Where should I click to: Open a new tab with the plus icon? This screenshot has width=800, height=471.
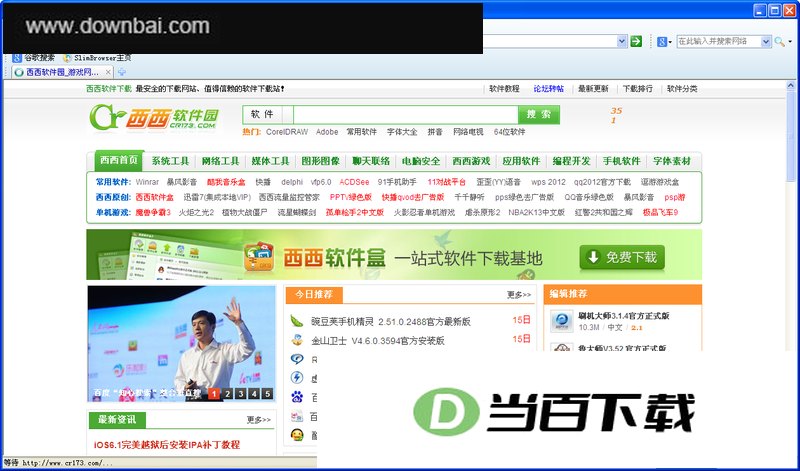(121, 72)
